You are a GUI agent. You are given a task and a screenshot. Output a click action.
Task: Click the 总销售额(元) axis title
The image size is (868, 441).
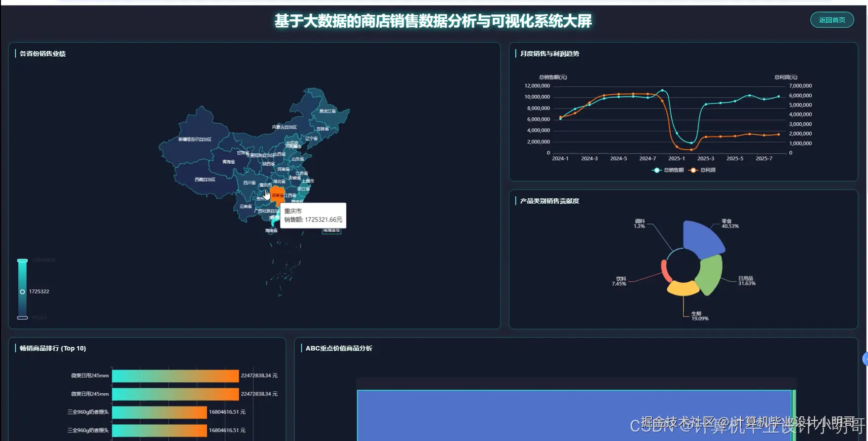[x=553, y=77]
